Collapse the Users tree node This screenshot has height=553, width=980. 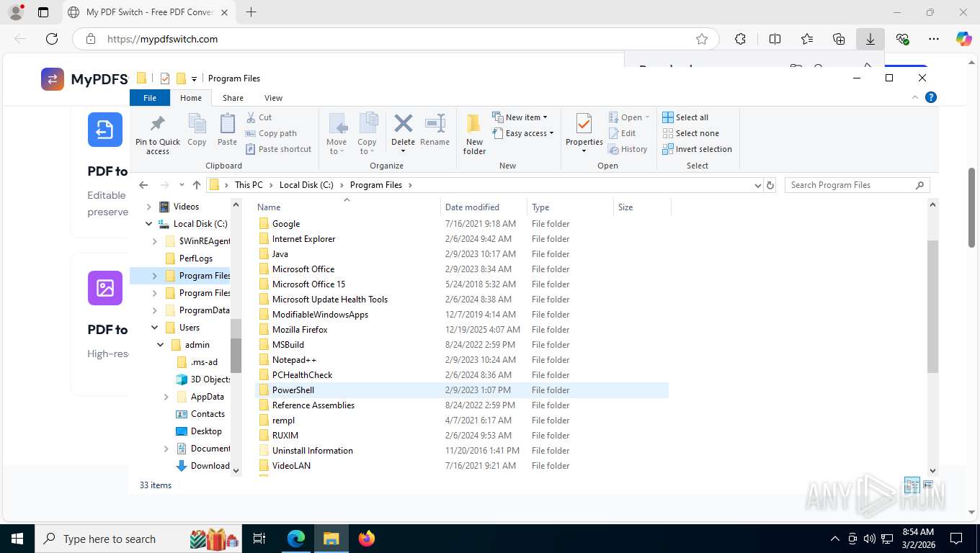pyautogui.click(x=155, y=328)
